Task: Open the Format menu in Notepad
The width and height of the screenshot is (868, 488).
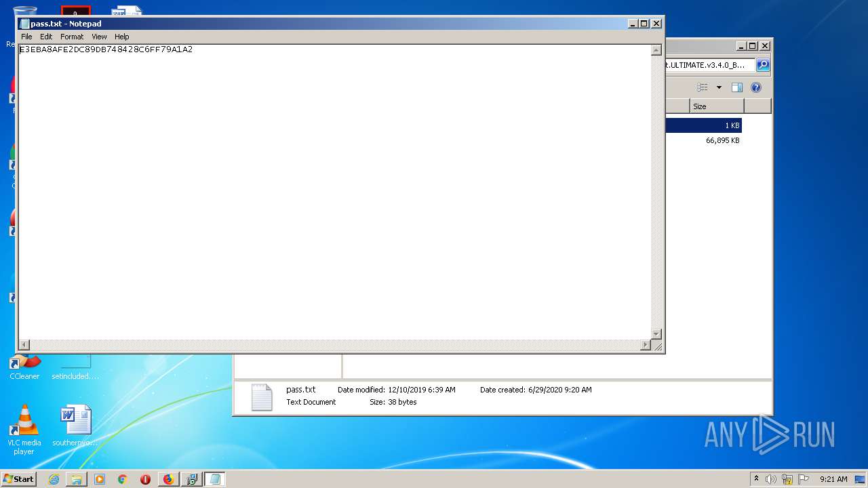Action: point(72,37)
